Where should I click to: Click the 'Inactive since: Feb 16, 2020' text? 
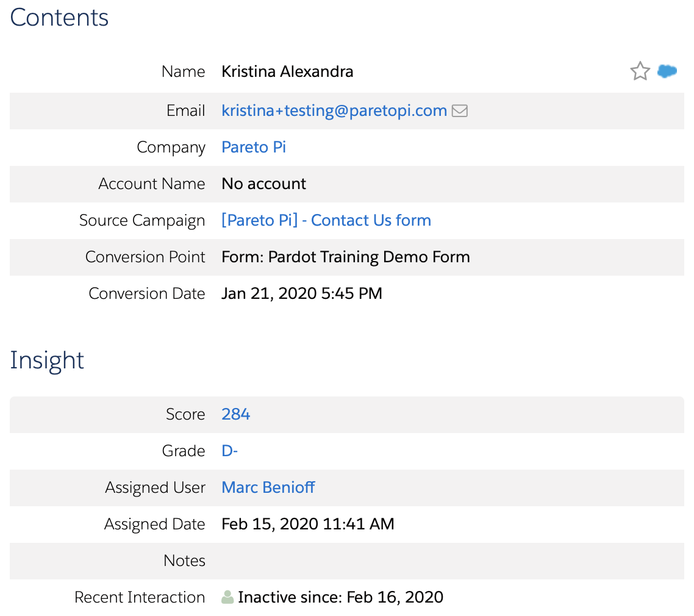tap(340, 597)
